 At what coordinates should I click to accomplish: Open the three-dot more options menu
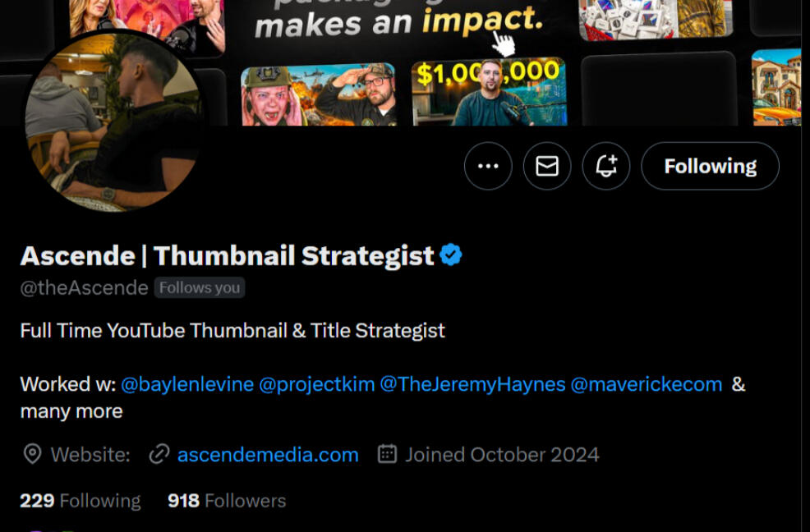point(488,166)
